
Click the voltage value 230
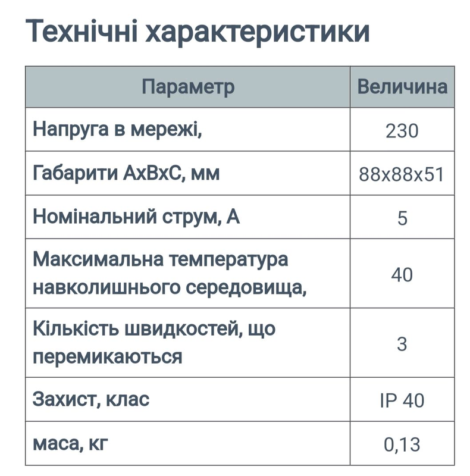point(402,131)
